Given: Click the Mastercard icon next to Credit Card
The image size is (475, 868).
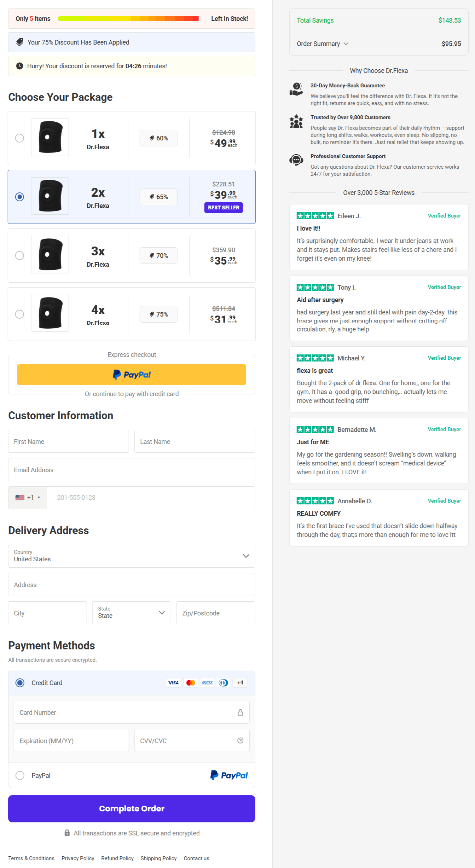Looking at the screenshot, I should (x=190, y=683).
